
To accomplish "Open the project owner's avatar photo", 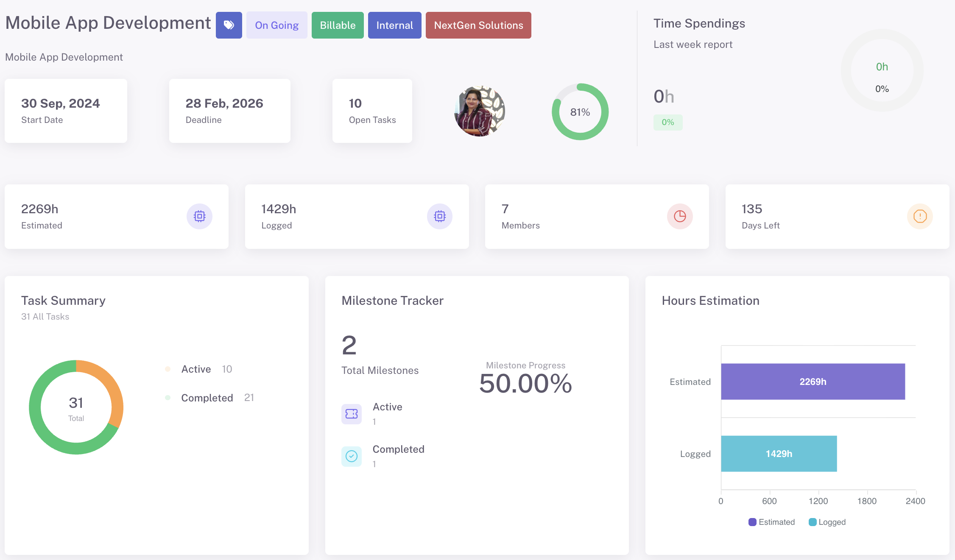I will coord(480,111).
